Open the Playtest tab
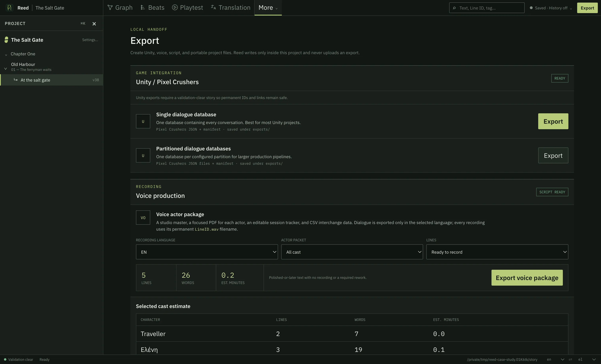 pyautogui.click(x=188, y=8)
